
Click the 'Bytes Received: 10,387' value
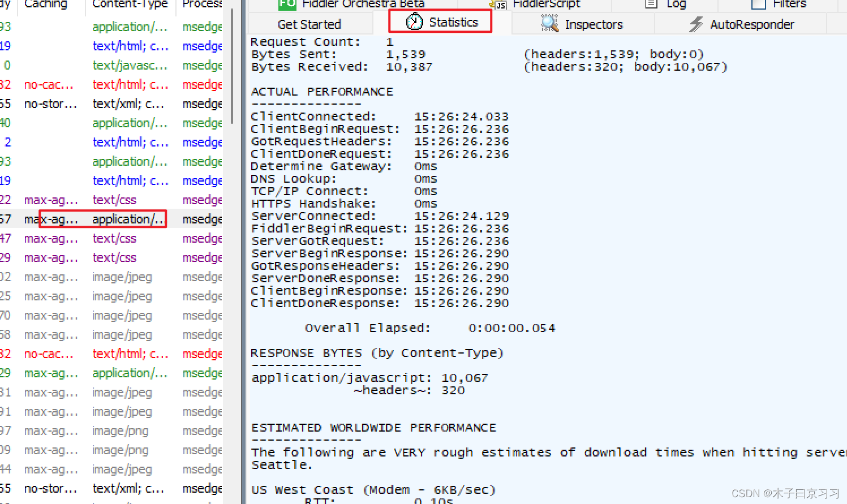(409, 67)
